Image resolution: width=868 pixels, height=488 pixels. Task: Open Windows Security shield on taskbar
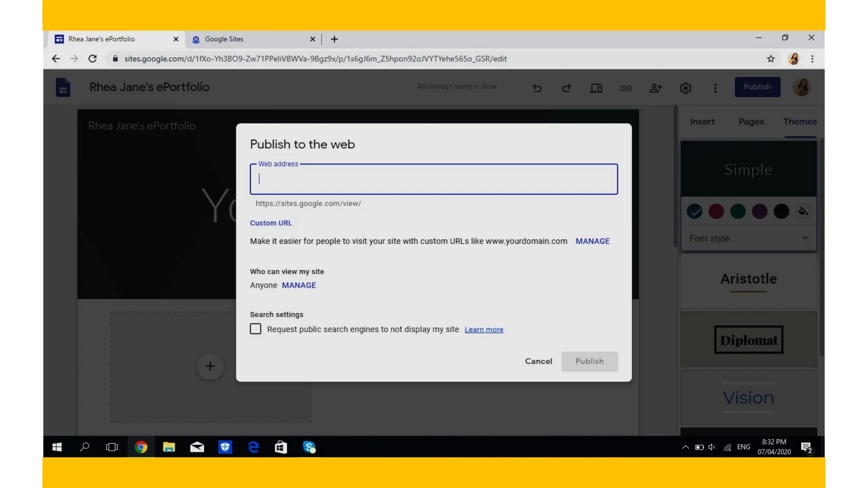point(225,447)
